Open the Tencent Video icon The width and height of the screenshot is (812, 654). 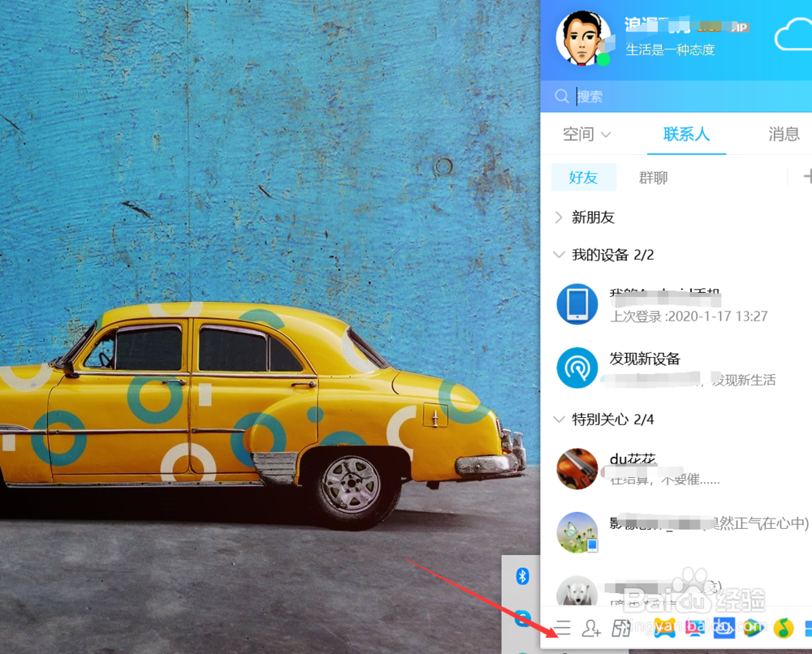click(x=752, y=629)
